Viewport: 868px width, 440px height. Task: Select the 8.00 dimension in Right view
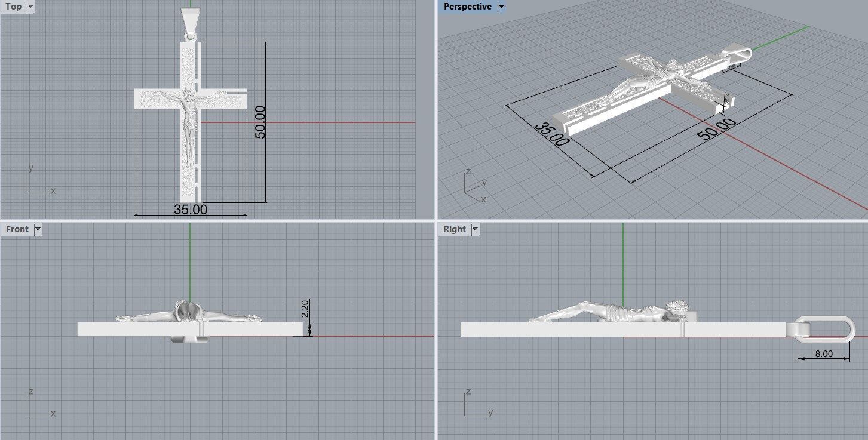pos(824,354)
